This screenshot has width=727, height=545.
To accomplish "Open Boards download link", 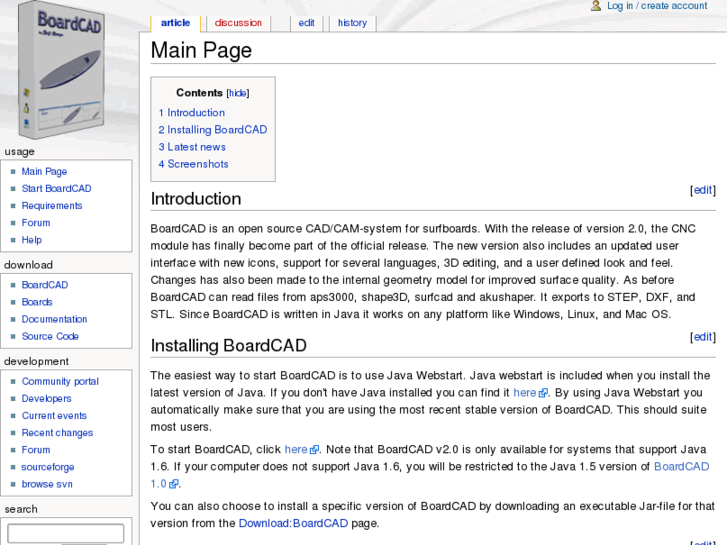I will pyautogui.click(x=37, y=302).
